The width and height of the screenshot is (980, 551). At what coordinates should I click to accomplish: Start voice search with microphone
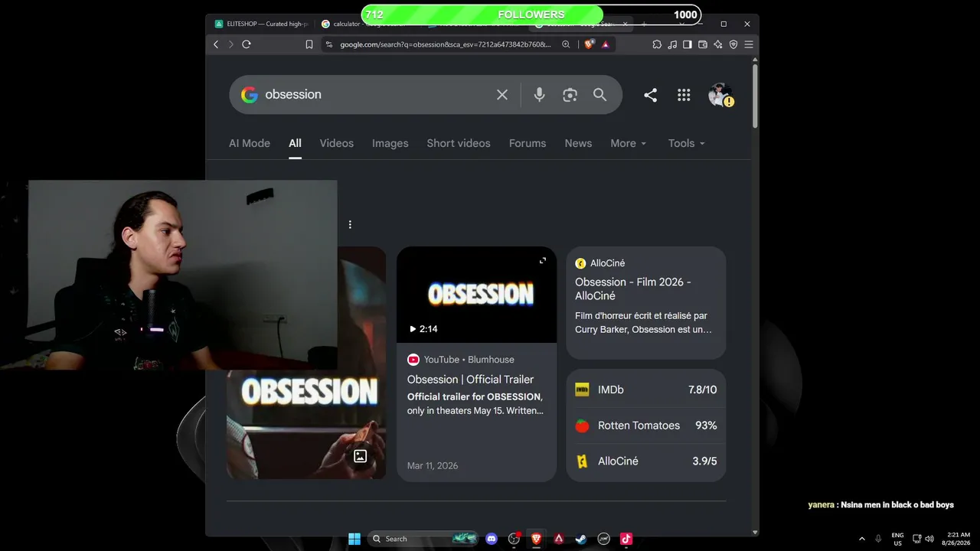(x=540, y=95)
